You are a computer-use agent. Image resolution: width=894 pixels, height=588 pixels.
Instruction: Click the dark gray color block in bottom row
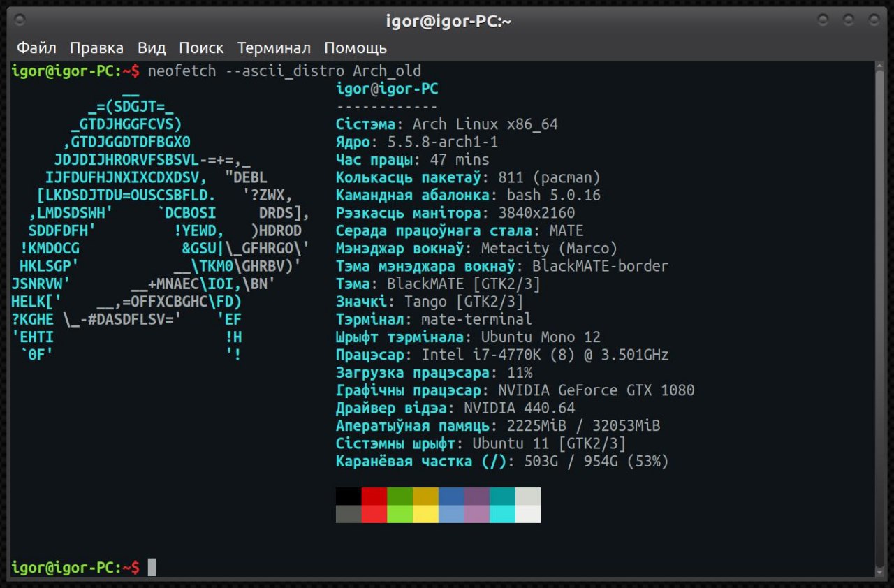349,514
